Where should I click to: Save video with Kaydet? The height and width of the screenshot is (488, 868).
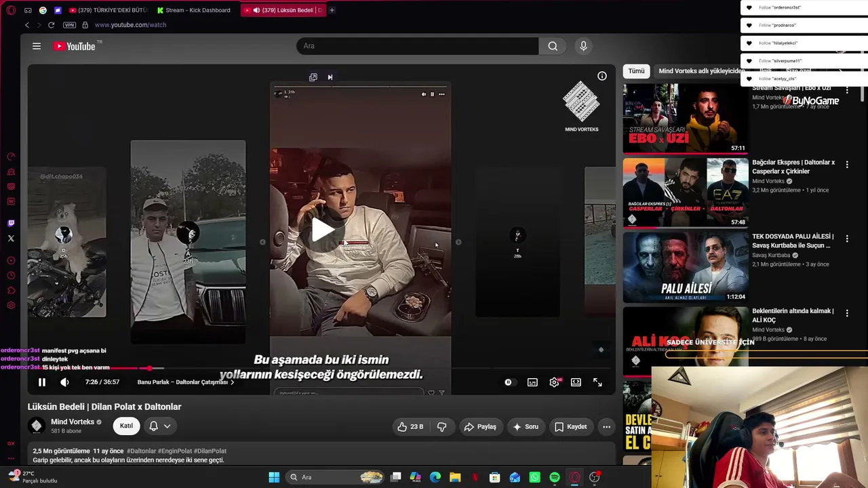click(570, 427)
